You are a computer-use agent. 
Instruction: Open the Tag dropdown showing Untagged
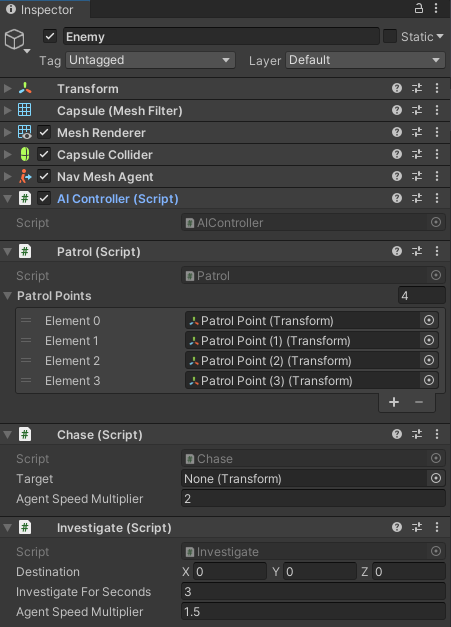click(150, 60)
